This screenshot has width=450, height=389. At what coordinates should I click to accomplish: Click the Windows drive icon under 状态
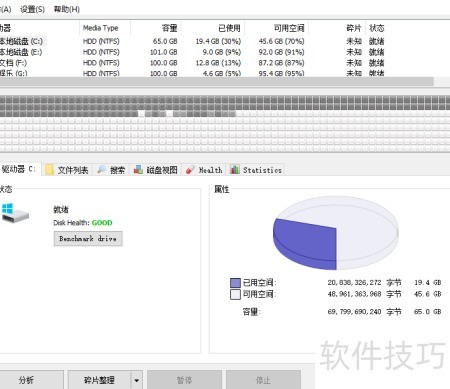pyautogui.click(x=15, y=213)
